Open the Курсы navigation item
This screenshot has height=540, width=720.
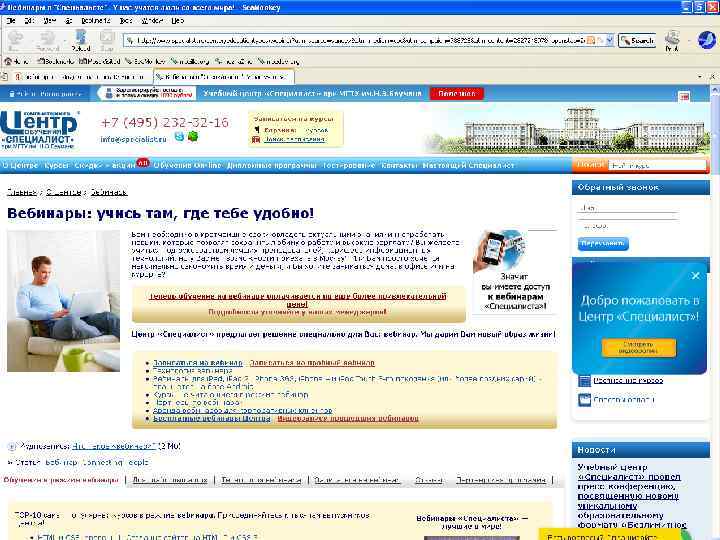click(x=56, y=165)
